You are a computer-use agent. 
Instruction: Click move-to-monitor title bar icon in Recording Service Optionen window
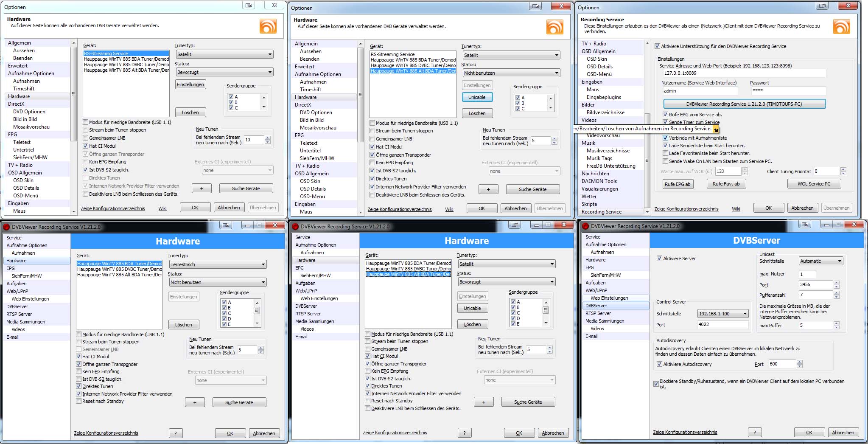[823, 6]
